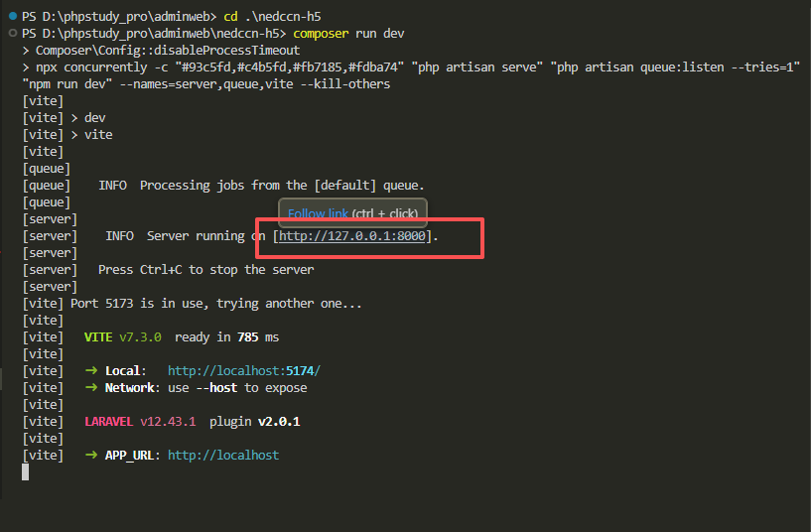Click the hollow status circle beside second prompt

[13, 33]
